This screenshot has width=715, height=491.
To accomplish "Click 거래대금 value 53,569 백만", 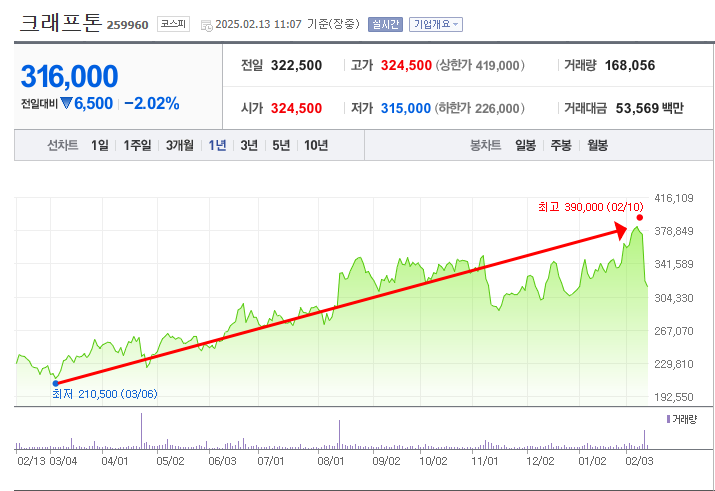I will 649,109.
